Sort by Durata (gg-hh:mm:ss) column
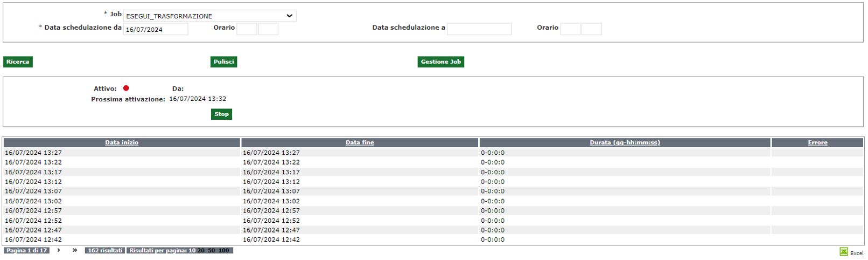This screenshot has height=260, width=868. click(x=625, y=142)
